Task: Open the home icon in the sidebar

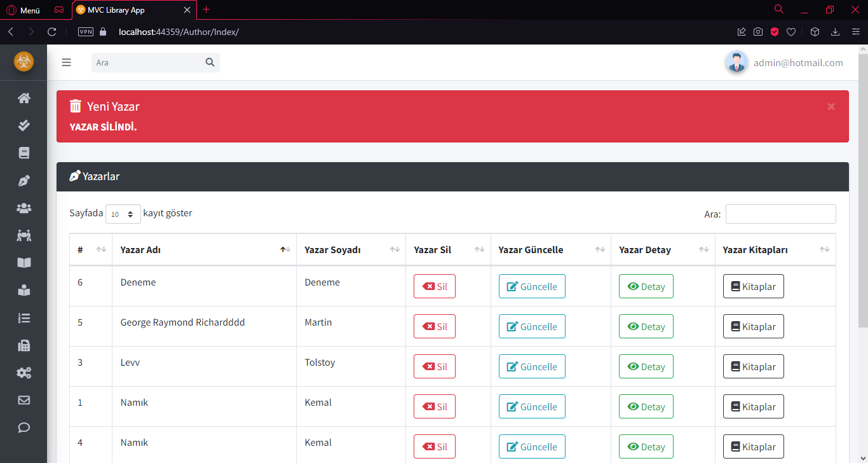Action: tap(24, 98)
